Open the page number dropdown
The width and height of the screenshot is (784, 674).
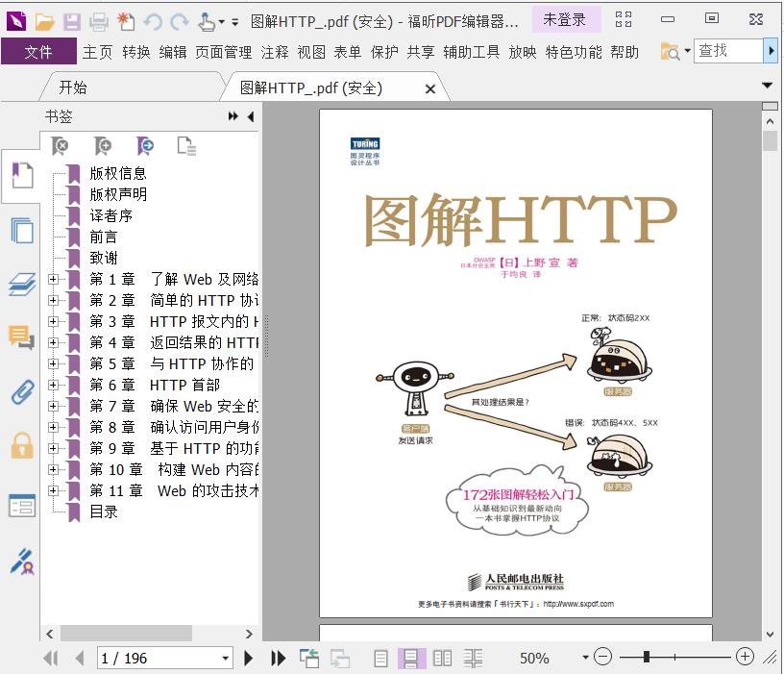226,658
